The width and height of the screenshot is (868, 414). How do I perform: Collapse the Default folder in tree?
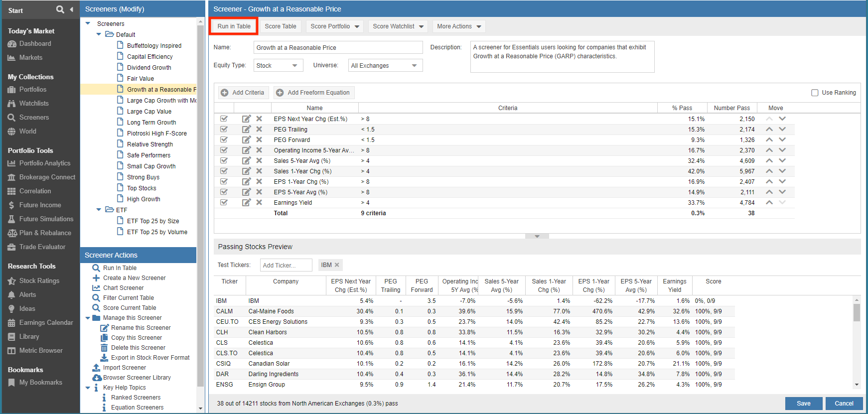[x=99, y=34]
